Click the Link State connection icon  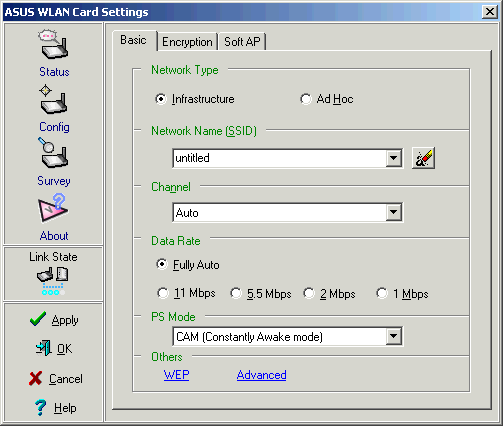coord(53,281)
